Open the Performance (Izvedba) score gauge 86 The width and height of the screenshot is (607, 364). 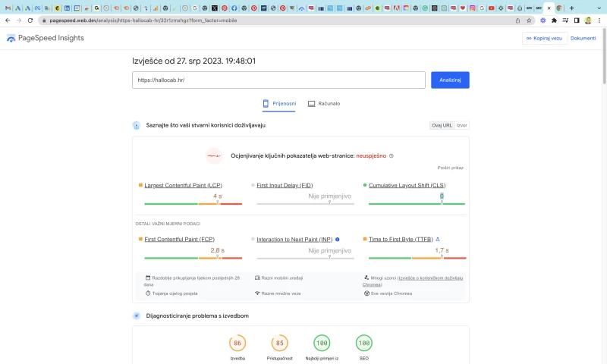click(x=237, y=344)
